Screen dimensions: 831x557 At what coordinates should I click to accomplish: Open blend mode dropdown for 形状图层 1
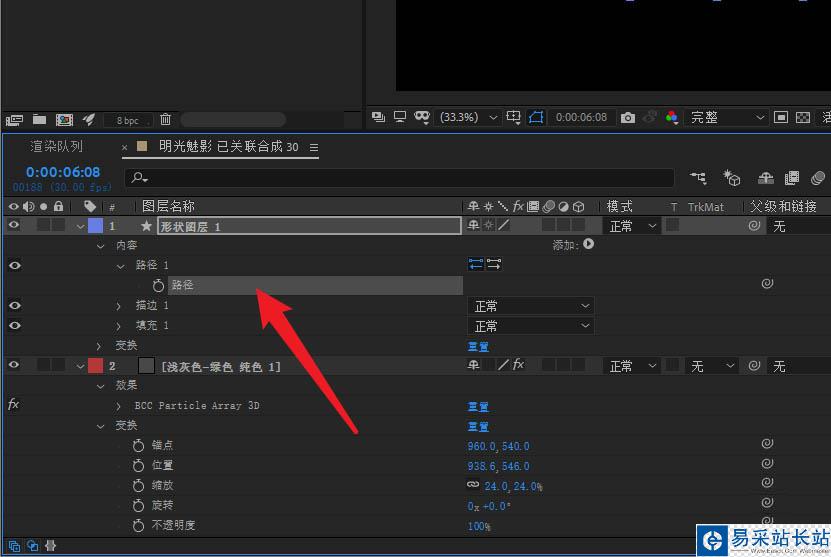[632, 226]
